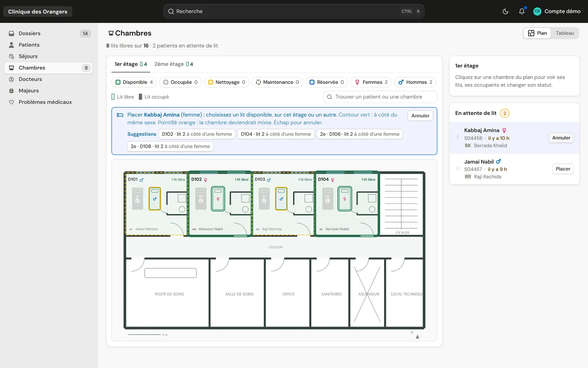Open Problèmes médicaux heart icon
Screen dimensions: 588x368
click(11, 102)
